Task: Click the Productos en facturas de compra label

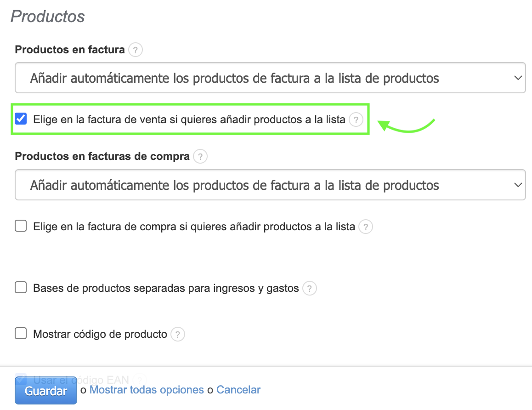Action: [102, 157]
